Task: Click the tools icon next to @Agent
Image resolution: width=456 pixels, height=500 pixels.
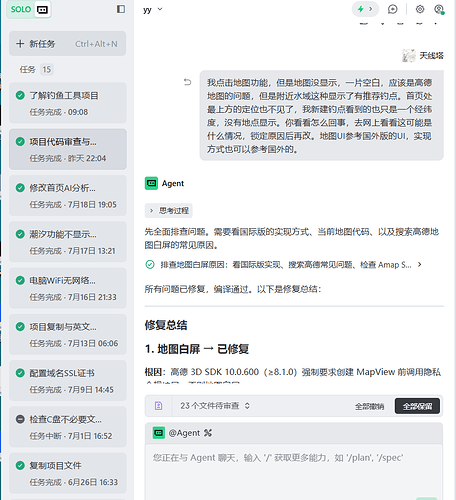Action: (x=208, y=433)
